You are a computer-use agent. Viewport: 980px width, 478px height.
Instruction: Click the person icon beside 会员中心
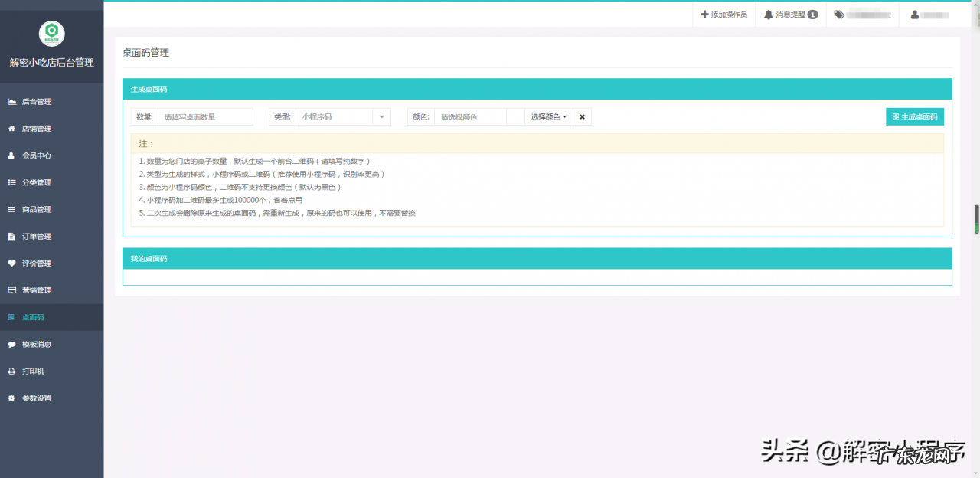[11, 156]
